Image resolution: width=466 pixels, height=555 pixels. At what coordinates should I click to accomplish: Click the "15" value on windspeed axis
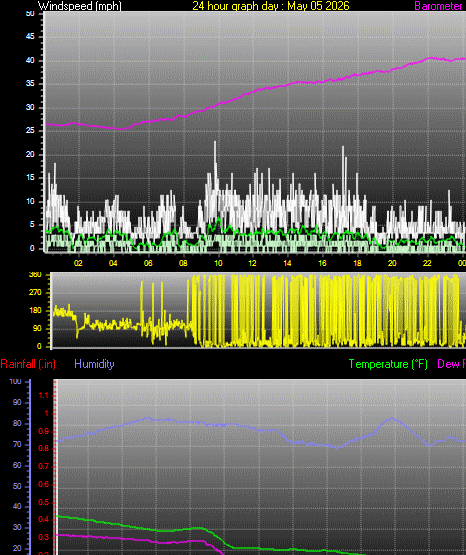(x=30, y=178)
